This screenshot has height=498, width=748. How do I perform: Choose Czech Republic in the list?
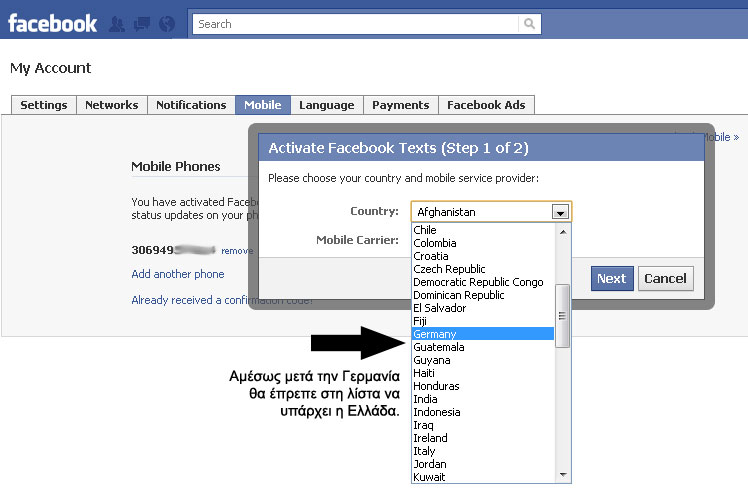pyautogui.click(x=483, y=269)
